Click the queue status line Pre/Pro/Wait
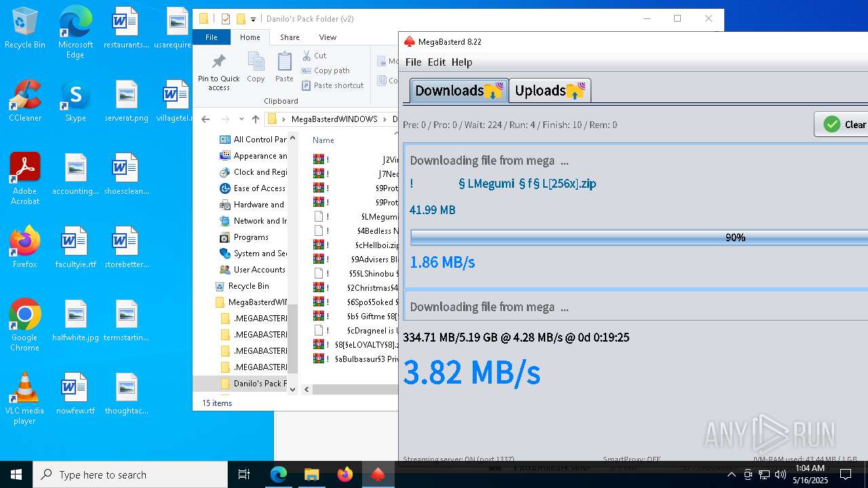This screenshot has height=488, width=868. pos(510,125)
